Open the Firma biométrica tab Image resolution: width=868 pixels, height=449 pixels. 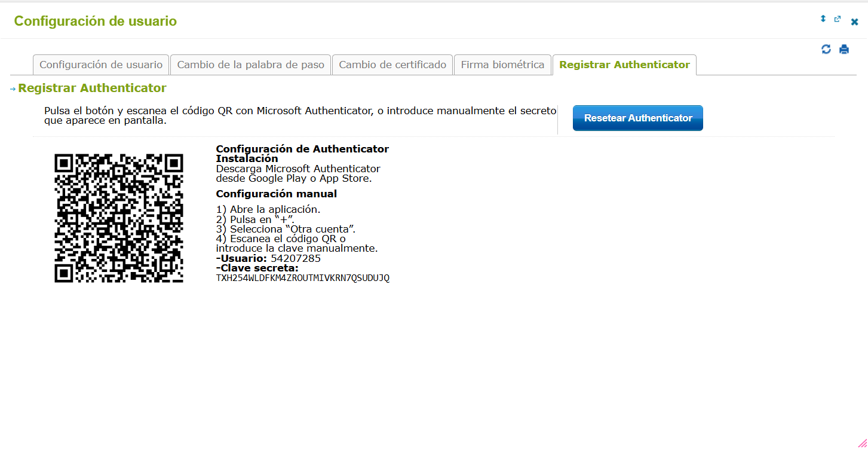click(x=502, y=65)
